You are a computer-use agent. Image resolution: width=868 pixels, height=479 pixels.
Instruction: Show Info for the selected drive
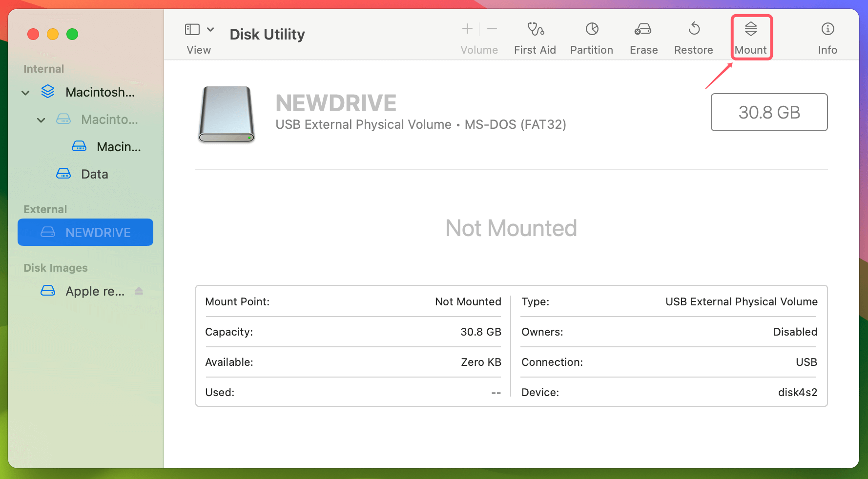pyautogui.click(x=827, y=37)
